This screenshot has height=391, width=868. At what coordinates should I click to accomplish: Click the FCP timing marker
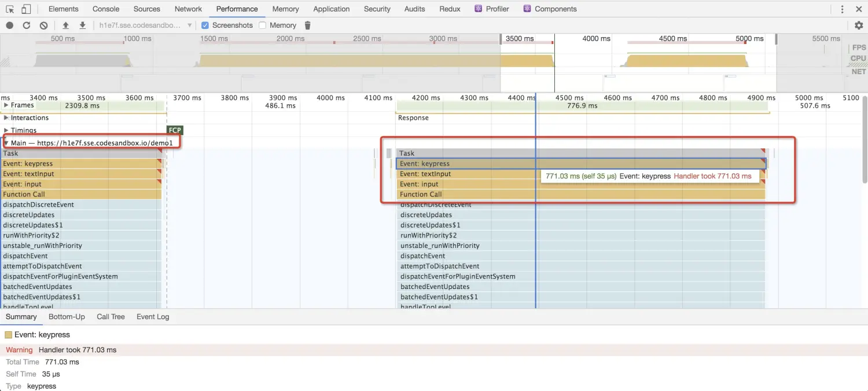coord(175,130)
